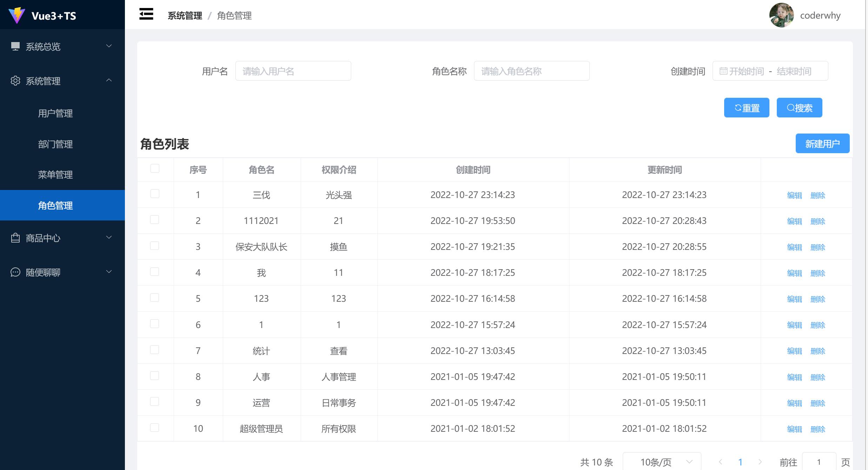Check the checkbox for row 三伐
Screen dimensions: 868x470
[x=155, y=194]
